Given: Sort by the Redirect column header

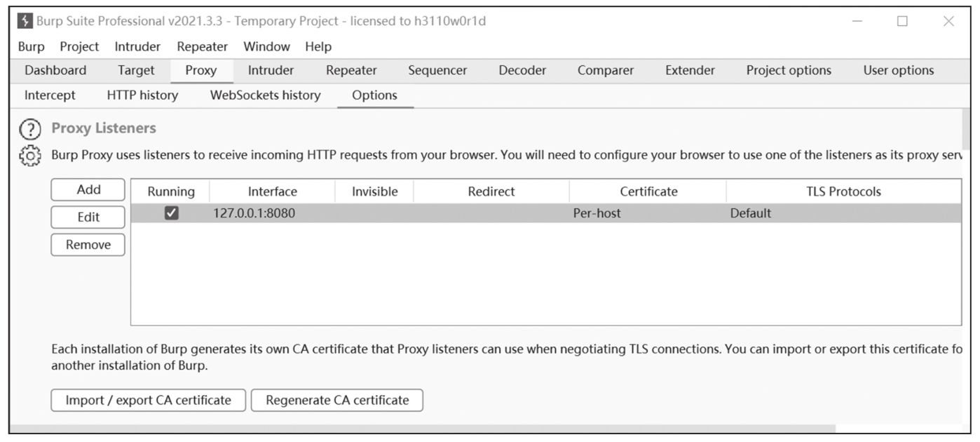Looking at the screenshot, I should [491, 192].
